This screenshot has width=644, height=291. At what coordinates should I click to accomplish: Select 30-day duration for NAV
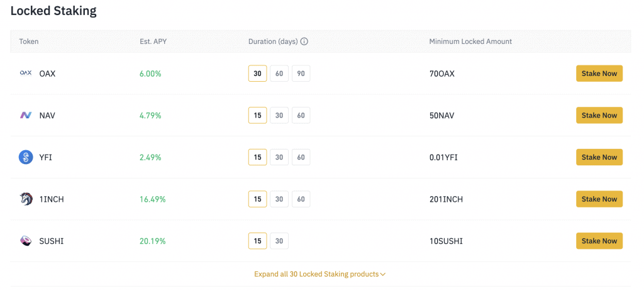279,116
